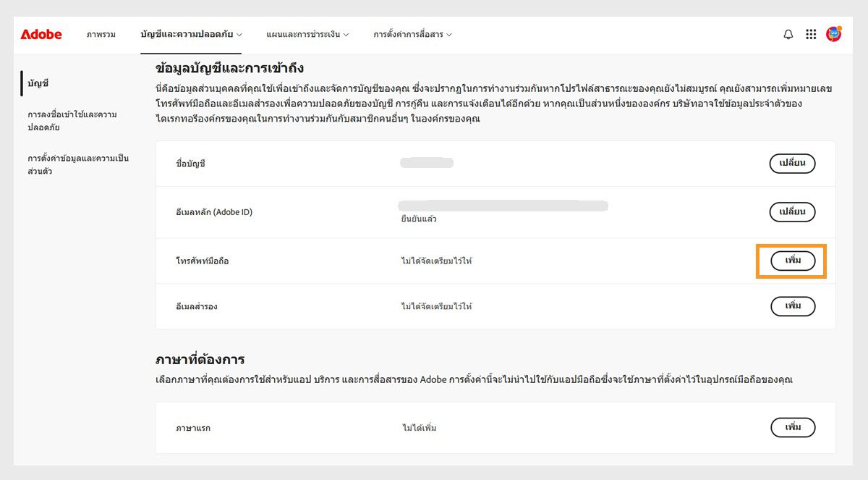Click เปลี่ยน next to the Adobe ID email

click(791, 211)
